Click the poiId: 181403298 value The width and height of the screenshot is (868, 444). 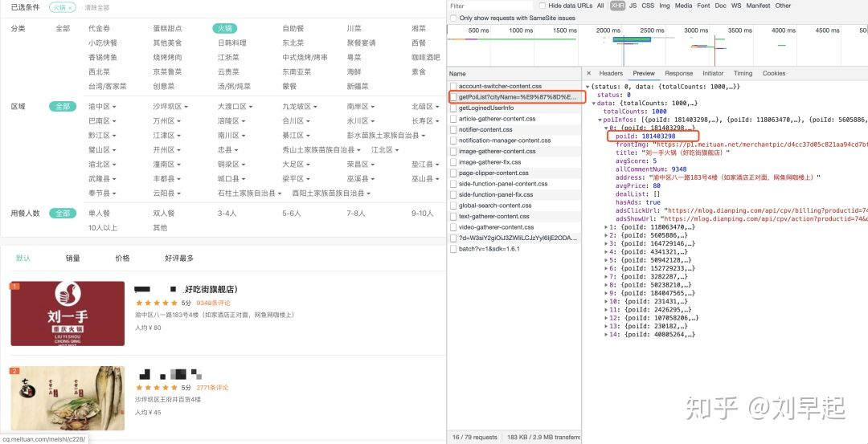pyautogui.click(x=658, y=136)
